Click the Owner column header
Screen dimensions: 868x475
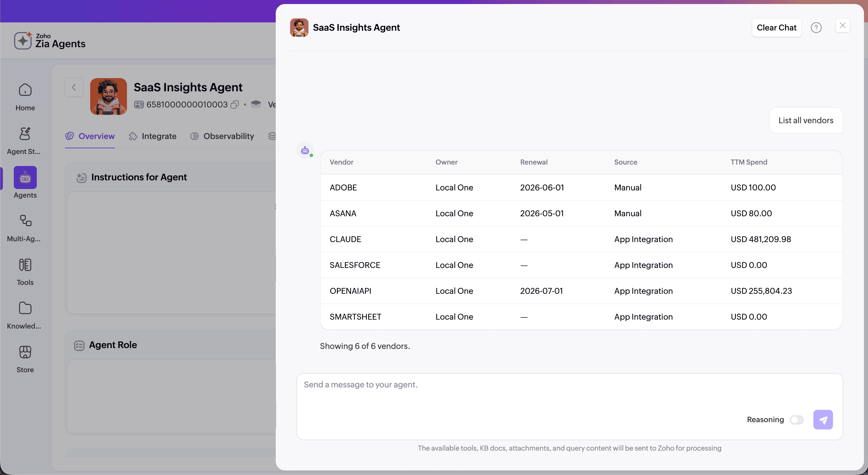tap(446, 162)
